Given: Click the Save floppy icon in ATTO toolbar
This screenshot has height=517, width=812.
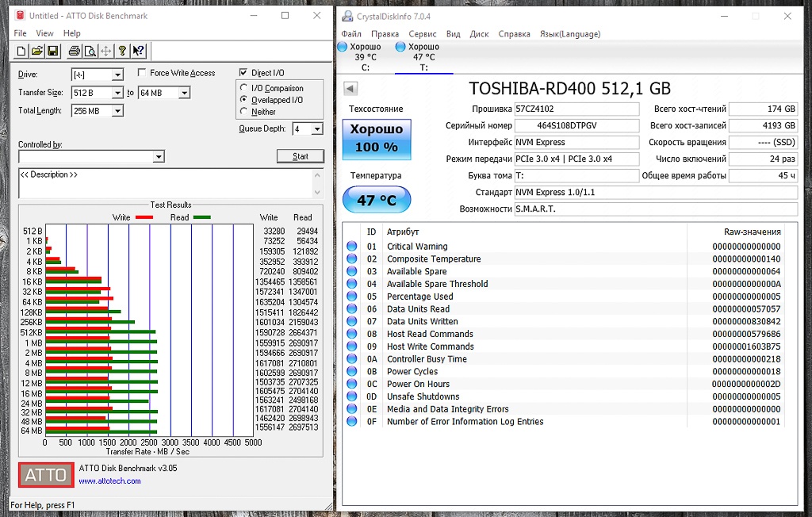Looking at the screenshot, I should point(53,51).
